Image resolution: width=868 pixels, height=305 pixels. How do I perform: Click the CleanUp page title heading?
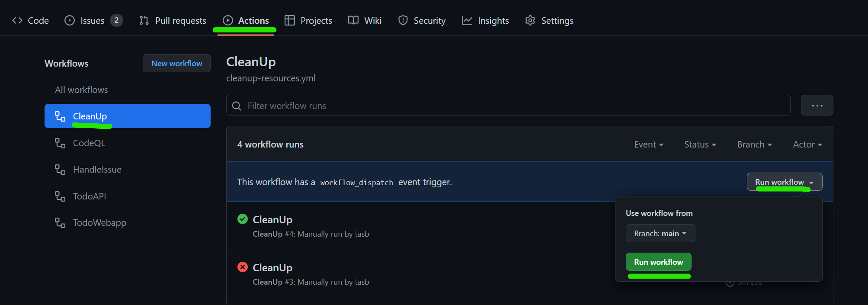point(251,62)
